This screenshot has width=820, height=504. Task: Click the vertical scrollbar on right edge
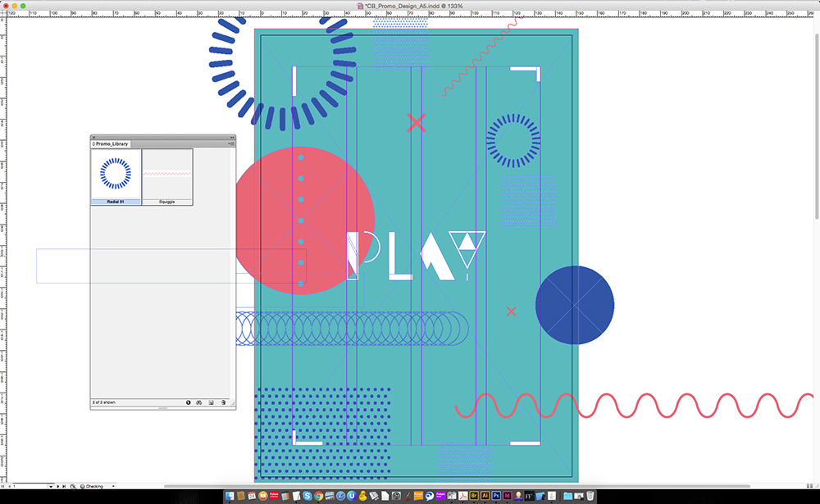pos(817,125)
